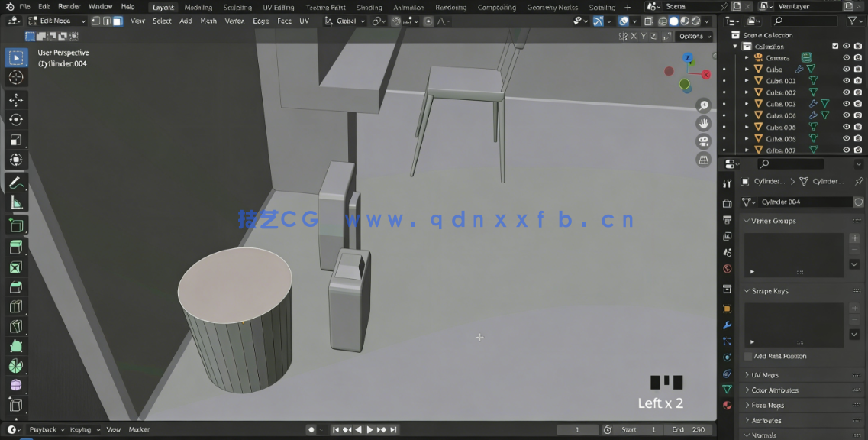Select the Move tool in left toolbar
Screen dimensions: 868x440
[x=15, y=100]
